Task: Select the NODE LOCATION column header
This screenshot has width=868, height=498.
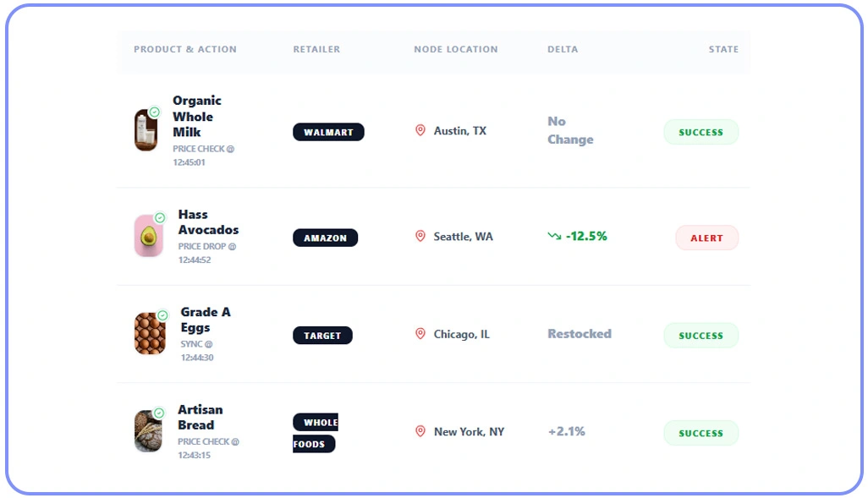Action: [x=456, y=49]
